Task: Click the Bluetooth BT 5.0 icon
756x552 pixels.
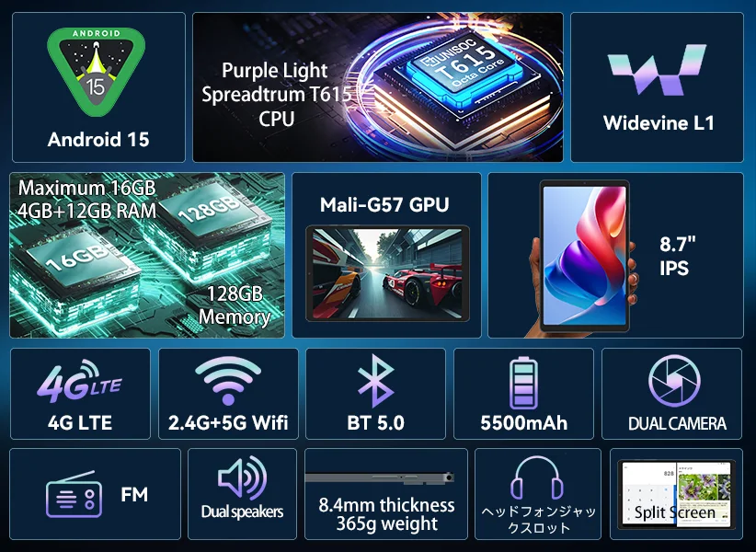Action: click(x=376, y=381)
